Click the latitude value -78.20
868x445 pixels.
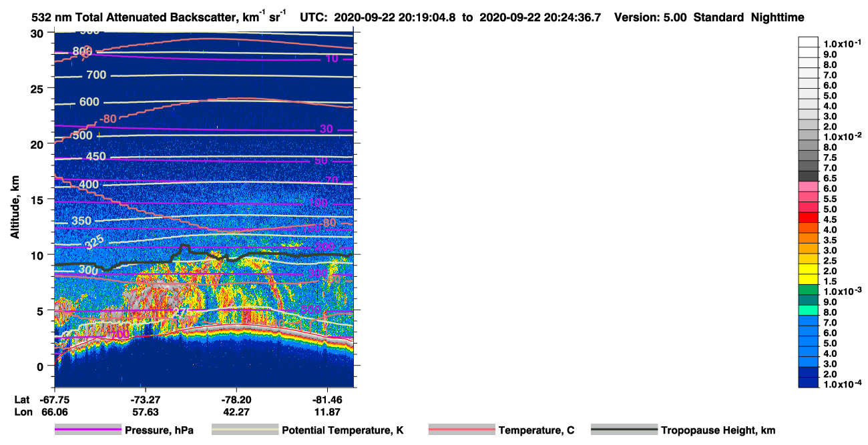[x=236, y=399]
